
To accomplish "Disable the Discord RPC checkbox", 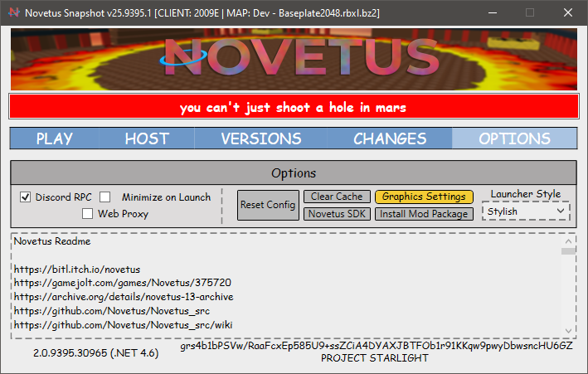I will pyautogui.click(x=26, y=197).
